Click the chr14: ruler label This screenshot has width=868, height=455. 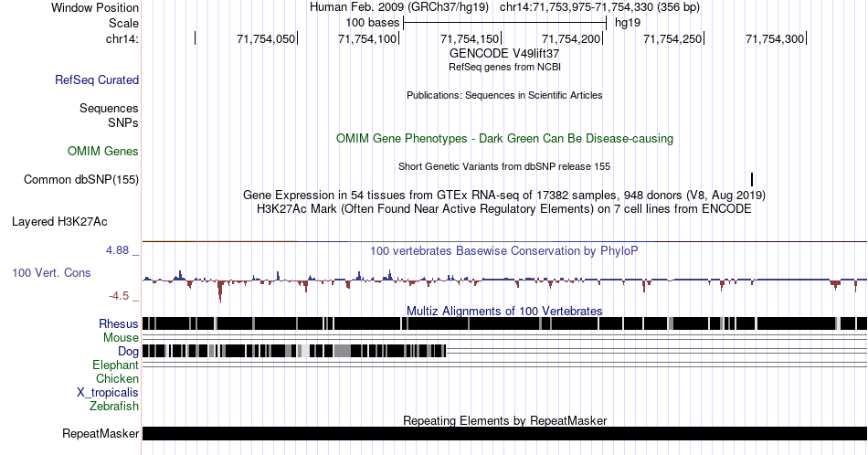[x=122, y=38]
